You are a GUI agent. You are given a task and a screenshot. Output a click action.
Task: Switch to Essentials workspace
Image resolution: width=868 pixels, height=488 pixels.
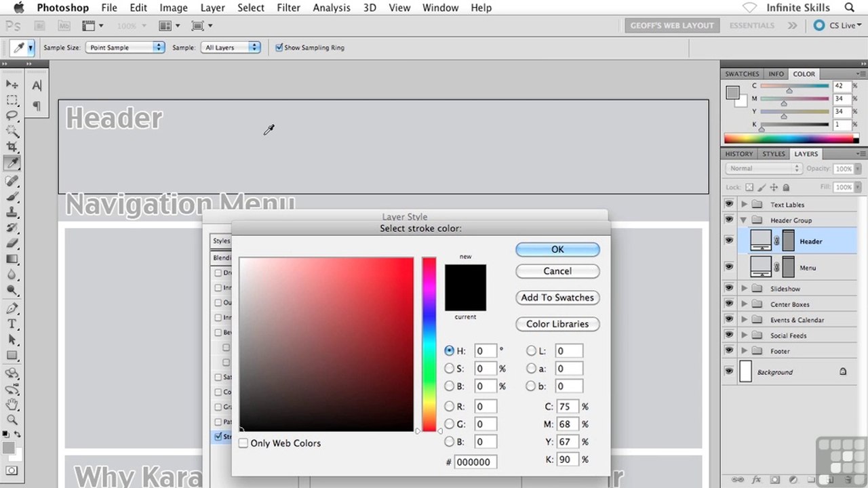[x=751, y=26]
